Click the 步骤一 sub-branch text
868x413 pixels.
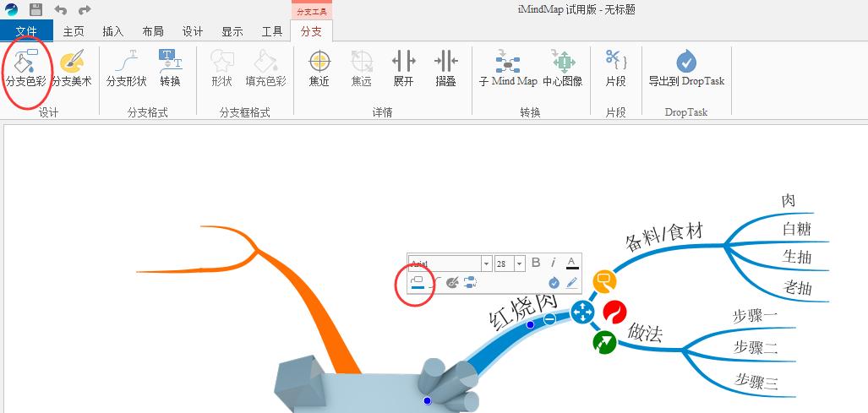pos(755,315)
